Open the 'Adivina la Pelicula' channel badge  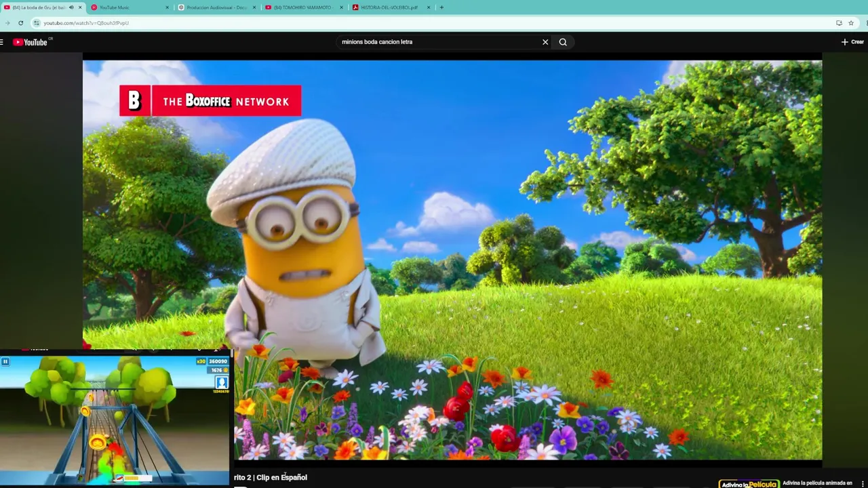click(749, 484)
